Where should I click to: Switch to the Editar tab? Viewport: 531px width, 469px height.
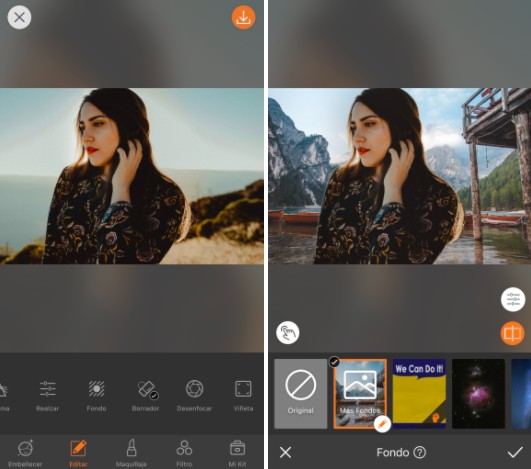pos(78,453)
